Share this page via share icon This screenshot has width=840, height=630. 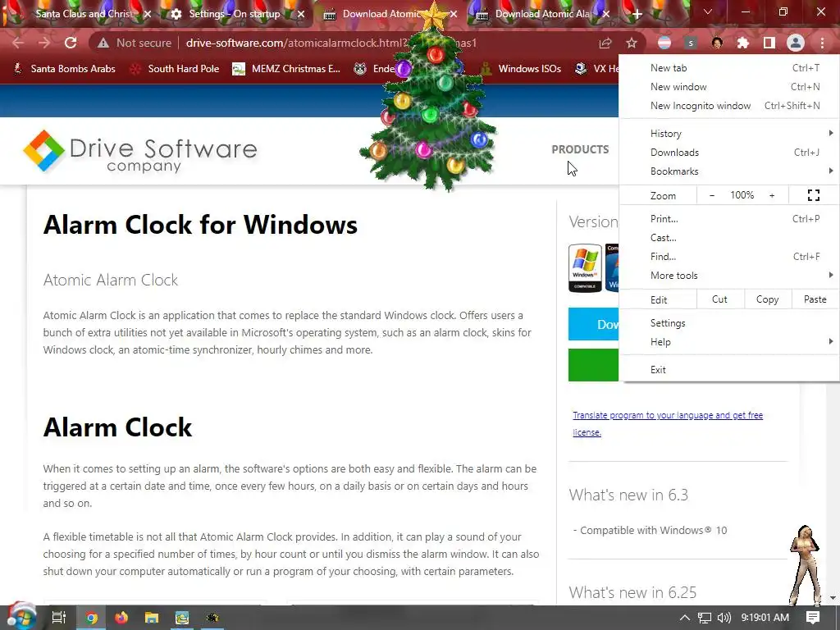click(605, 43)
